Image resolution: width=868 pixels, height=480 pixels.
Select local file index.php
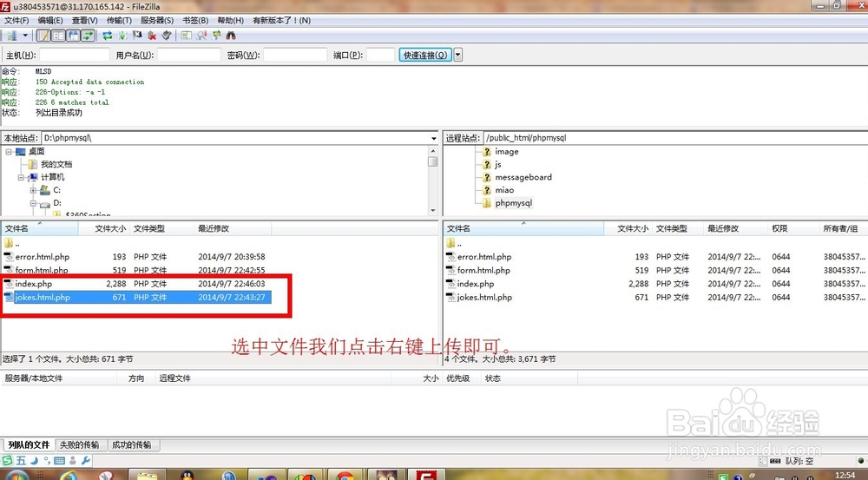click(x=33, y=284)
